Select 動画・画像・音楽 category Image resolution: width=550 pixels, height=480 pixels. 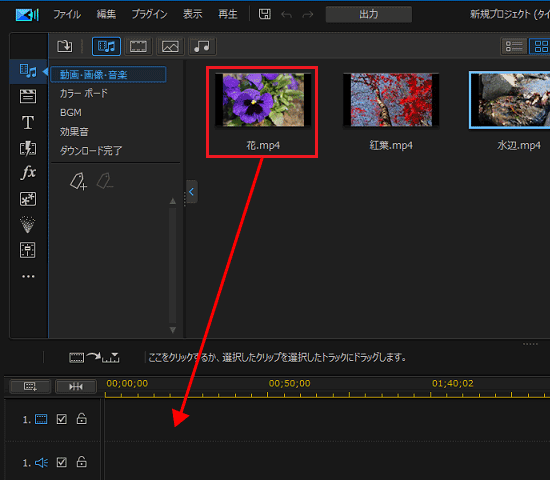click(x=108, y=74)
